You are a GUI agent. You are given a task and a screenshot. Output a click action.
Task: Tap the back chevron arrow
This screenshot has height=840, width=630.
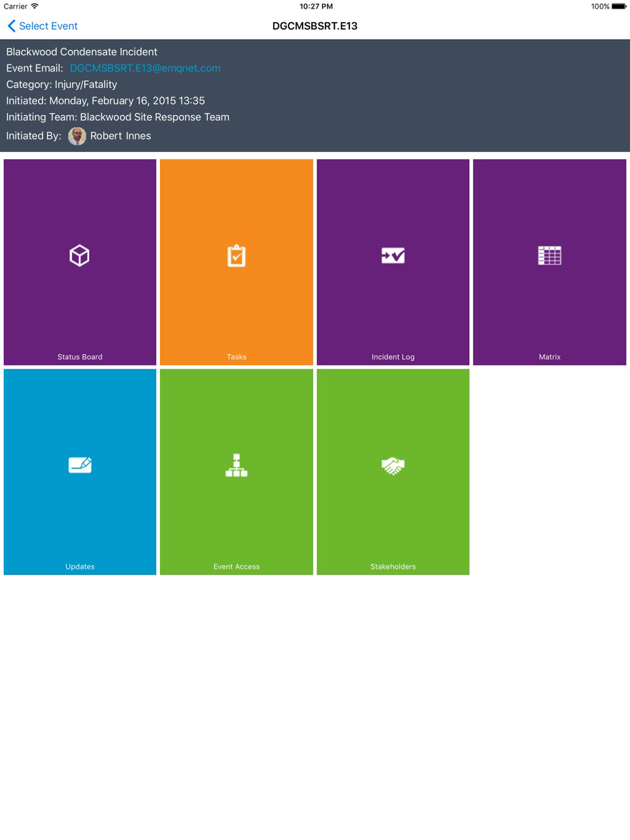(11, 26)
